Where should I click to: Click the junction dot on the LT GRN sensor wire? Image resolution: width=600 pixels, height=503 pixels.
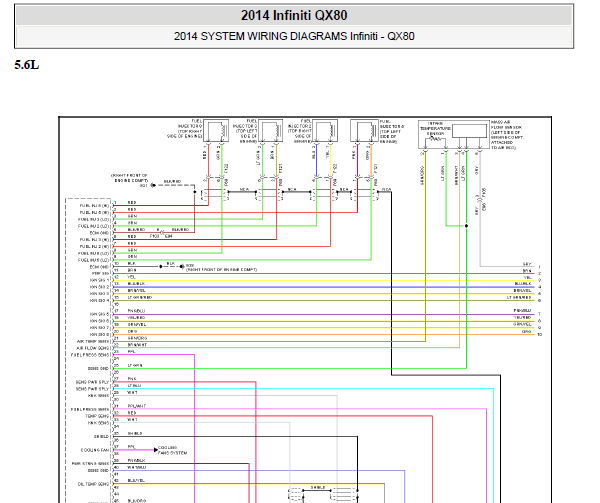(x=466, y=226)
